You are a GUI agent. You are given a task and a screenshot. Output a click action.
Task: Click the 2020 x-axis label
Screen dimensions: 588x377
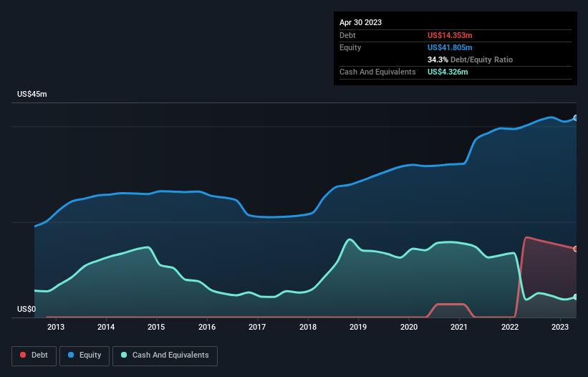(409, 327)
